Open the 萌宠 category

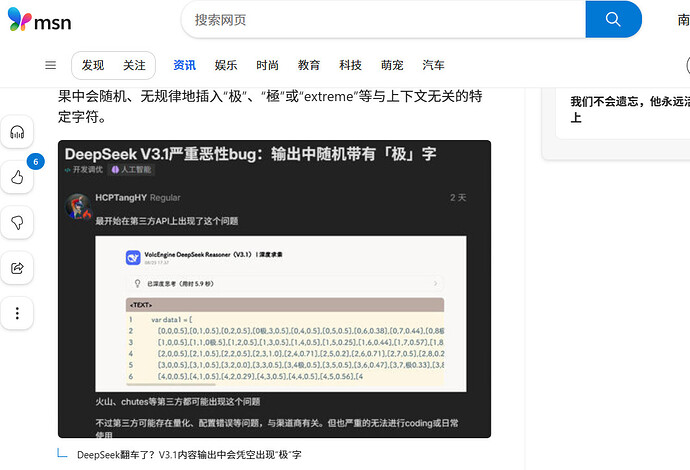pyautogui.click(x=392, y=66)
